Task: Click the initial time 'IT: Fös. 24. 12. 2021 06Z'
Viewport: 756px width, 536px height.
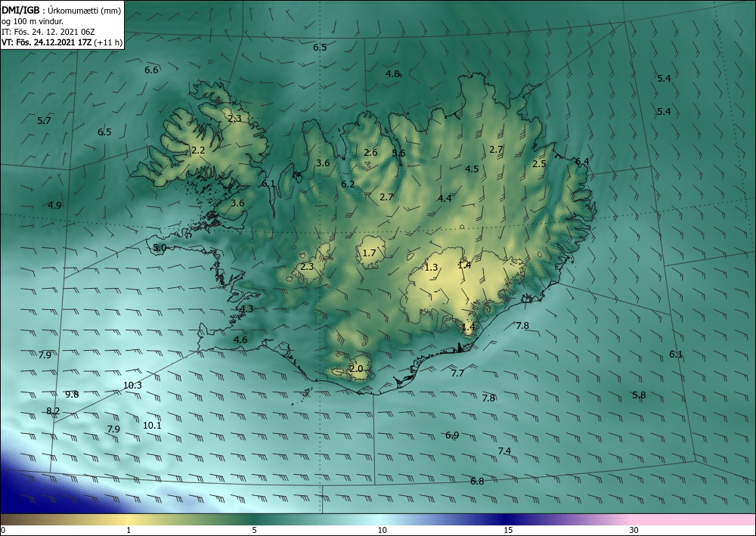Action: pos(48,32)
